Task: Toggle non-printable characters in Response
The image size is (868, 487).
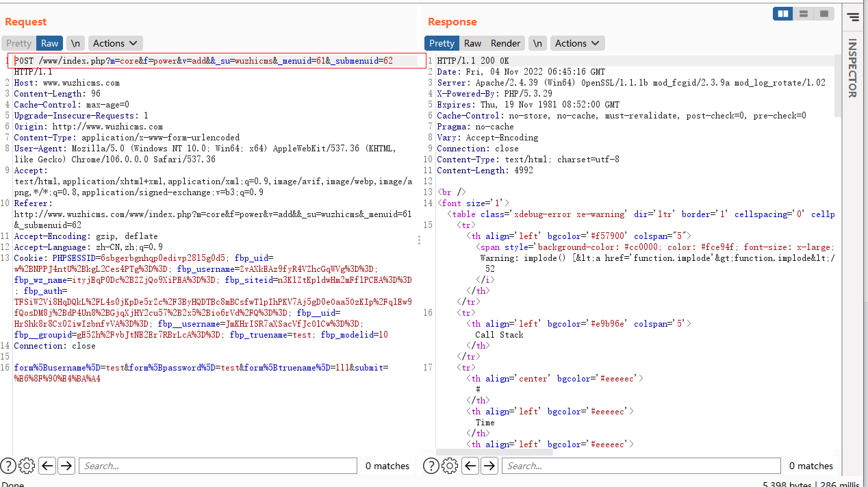Action: tap(537, 43)
